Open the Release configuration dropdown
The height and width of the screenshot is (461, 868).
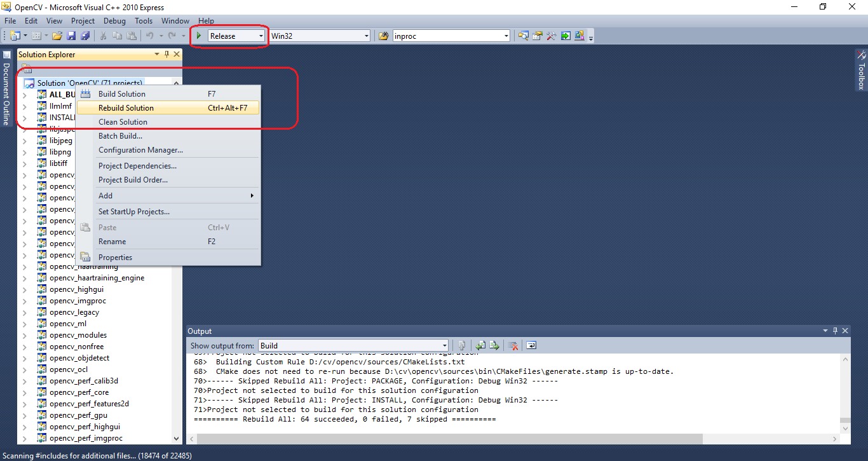[261, 36]
